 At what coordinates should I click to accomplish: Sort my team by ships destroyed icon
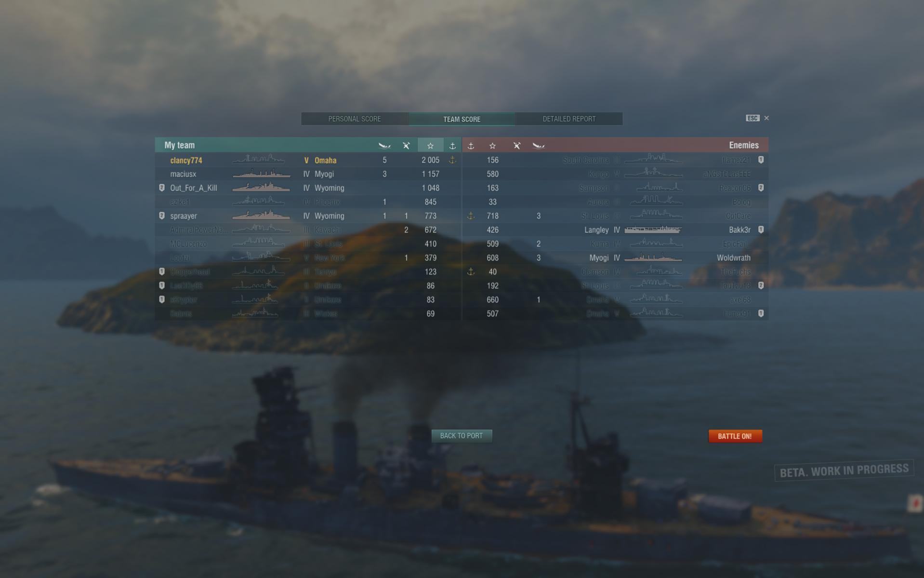[384, 145]
